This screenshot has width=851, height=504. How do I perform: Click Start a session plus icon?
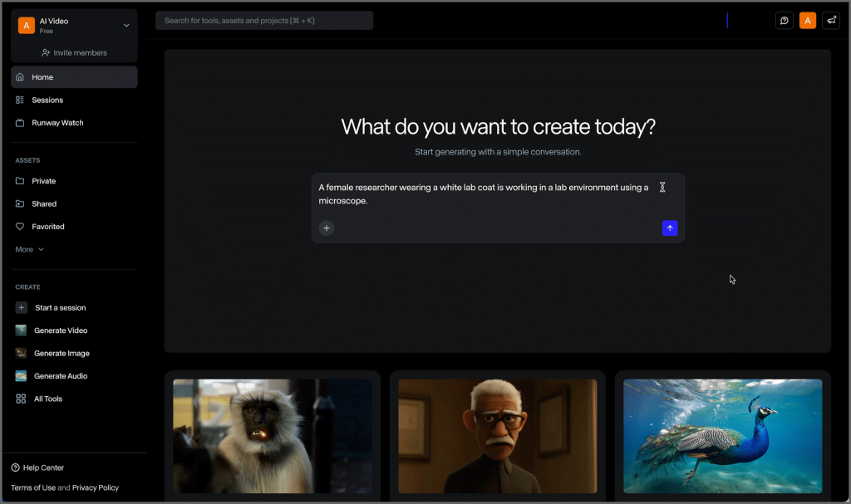tap(21, 307)
